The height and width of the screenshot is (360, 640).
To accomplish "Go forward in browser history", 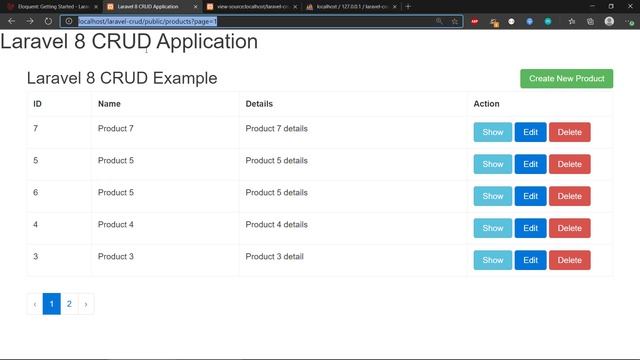I will coord(30,21).
